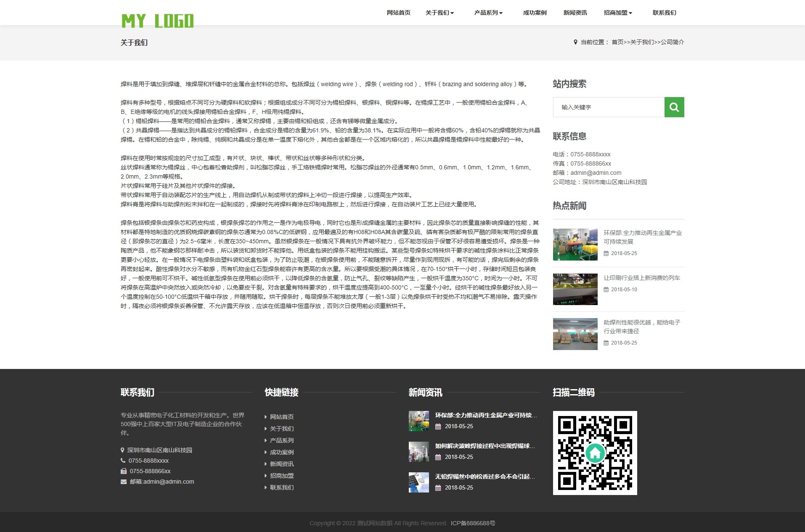Click the 联系我们 quick link in footer

click(x=282, y=487)
